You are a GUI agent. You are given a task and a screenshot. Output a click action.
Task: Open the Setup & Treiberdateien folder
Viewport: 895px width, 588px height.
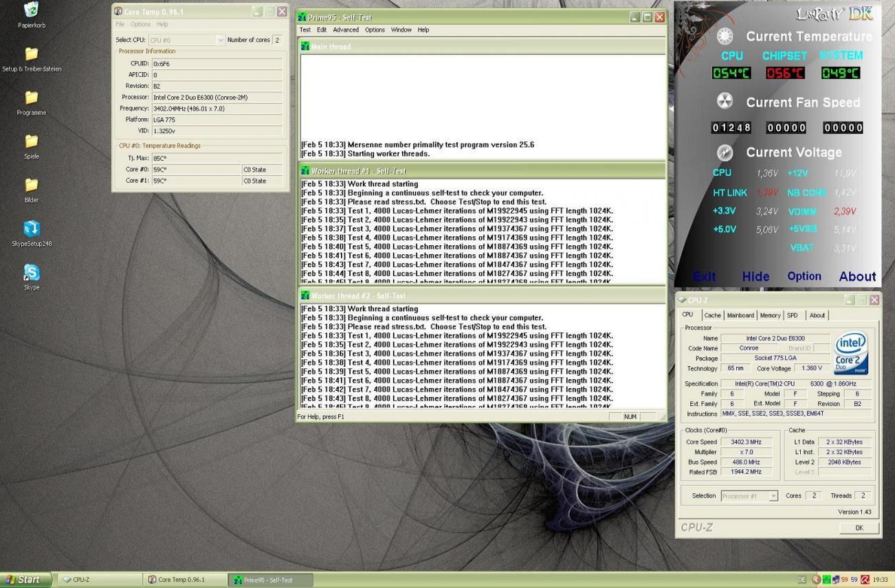point(32,54)
